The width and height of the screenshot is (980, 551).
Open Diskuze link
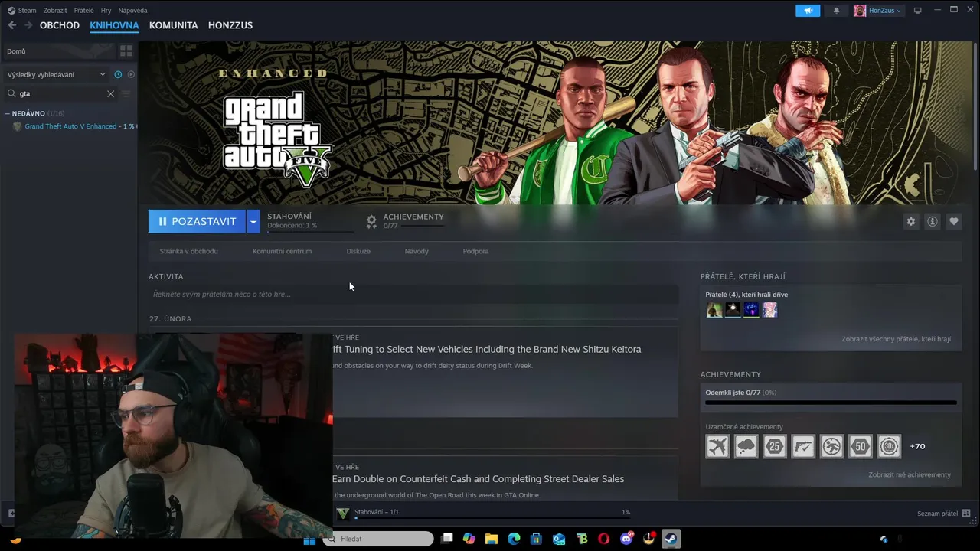[358, 251]
